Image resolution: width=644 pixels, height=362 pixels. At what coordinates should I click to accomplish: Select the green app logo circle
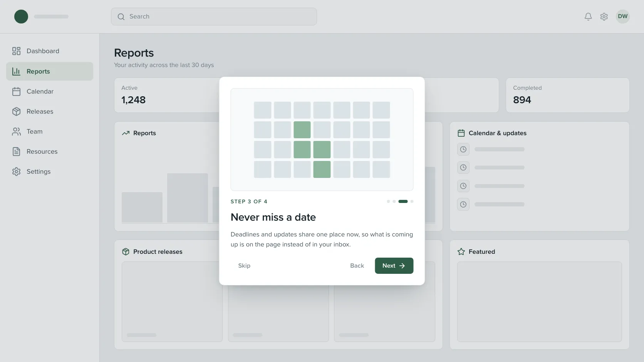point(21,17)
